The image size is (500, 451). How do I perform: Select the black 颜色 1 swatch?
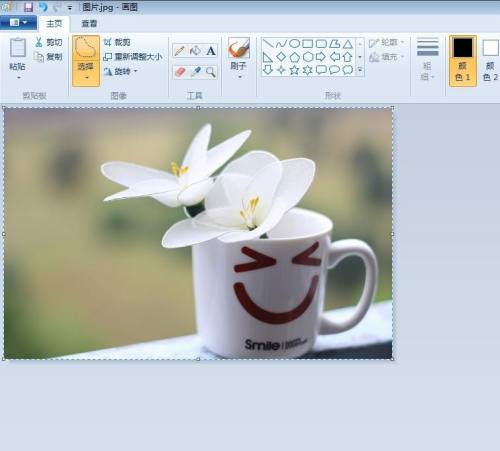point(463,61)
